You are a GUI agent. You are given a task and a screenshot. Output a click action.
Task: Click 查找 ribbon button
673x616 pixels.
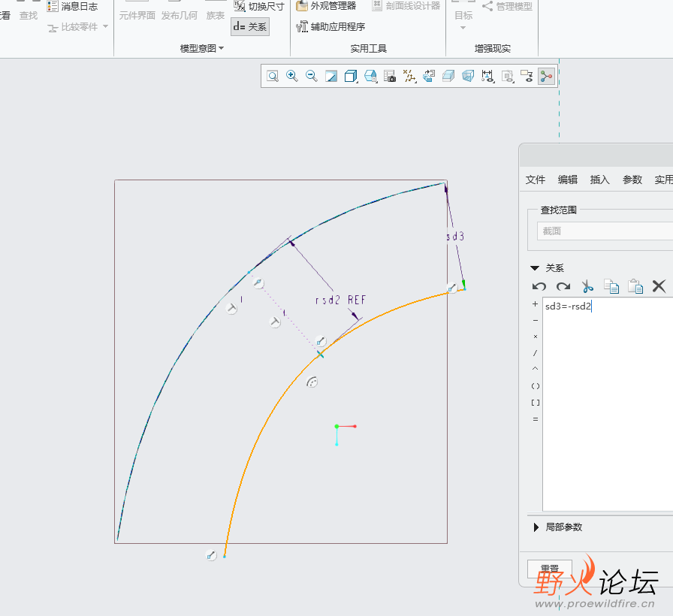point(29,16)
